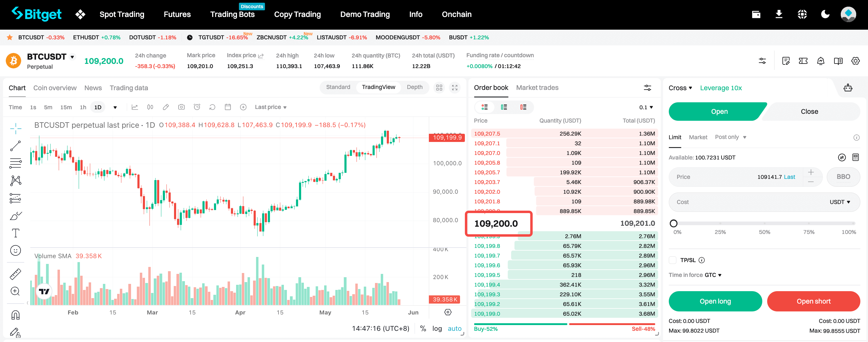Image resolution: width=868 pixels, height=342 pixels.
Task: Click the Leverage 10x link
Action: point(721,88)
